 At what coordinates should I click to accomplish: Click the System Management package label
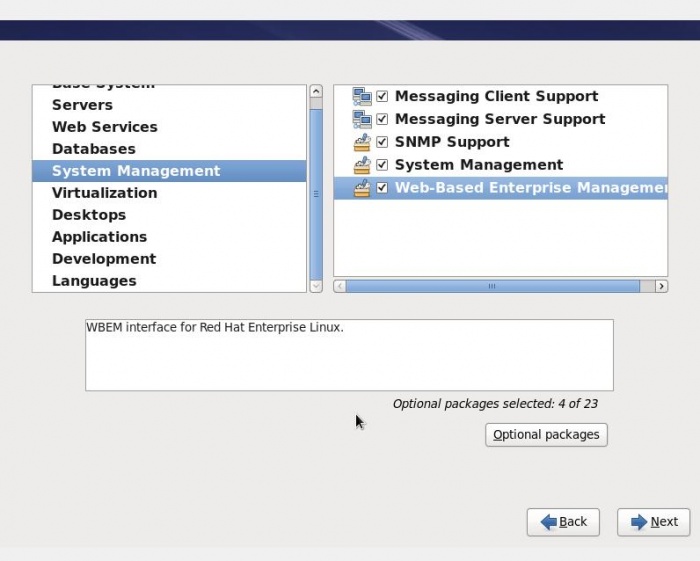click(479, 165)
